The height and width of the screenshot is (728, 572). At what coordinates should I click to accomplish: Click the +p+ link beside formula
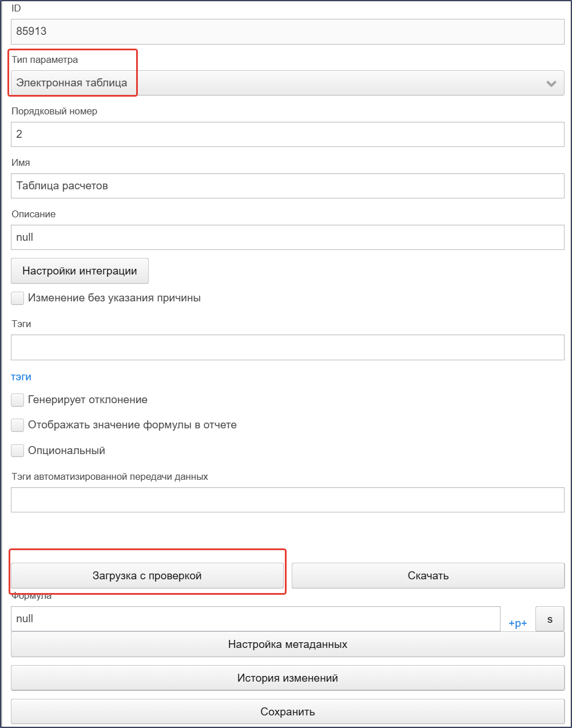click(518, 623)
